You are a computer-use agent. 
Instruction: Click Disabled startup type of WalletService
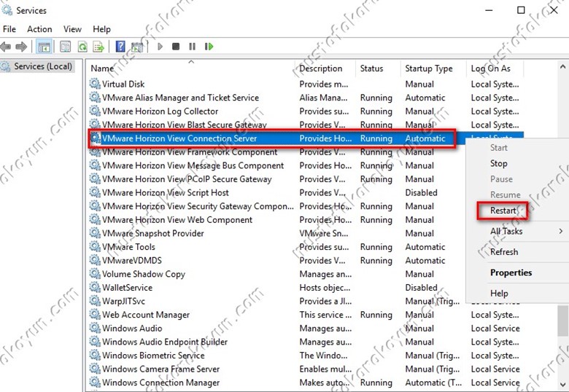pyautogui.click(x=421, y=287)
